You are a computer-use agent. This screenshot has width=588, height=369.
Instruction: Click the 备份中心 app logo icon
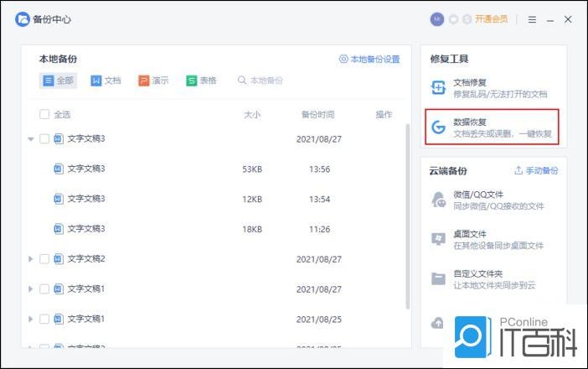(23, 19)
